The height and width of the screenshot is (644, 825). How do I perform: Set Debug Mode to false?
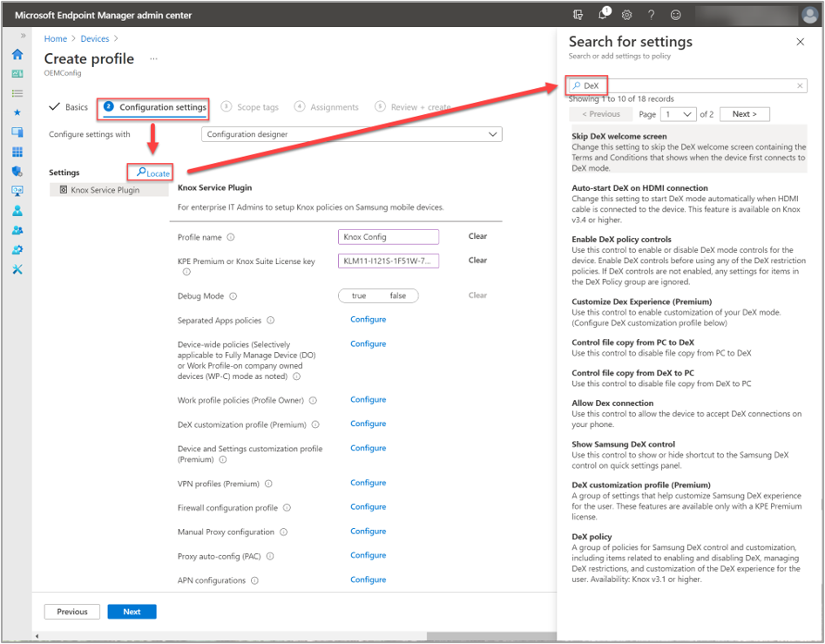pos(398,295)
